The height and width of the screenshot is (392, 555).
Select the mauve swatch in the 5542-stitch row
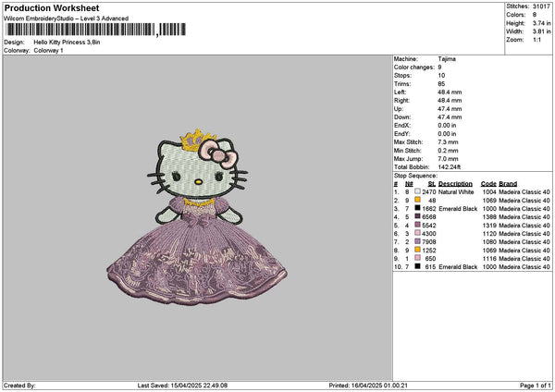tap(418, 225)
